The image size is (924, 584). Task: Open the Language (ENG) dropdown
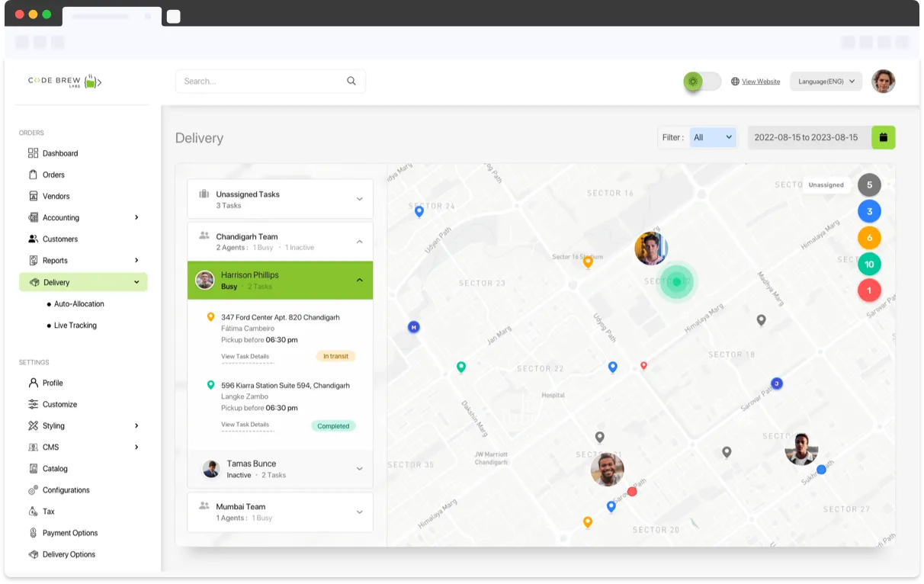(x=826, y=82)
